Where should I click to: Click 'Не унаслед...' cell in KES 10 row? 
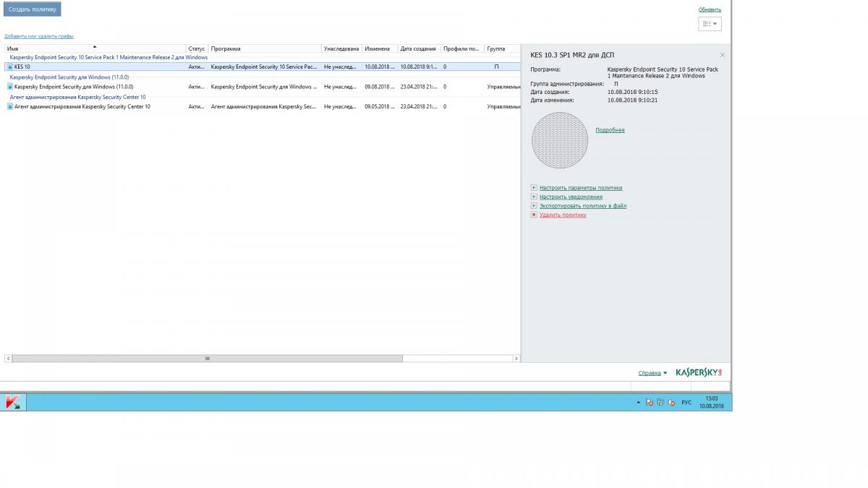tap(341, 67)
